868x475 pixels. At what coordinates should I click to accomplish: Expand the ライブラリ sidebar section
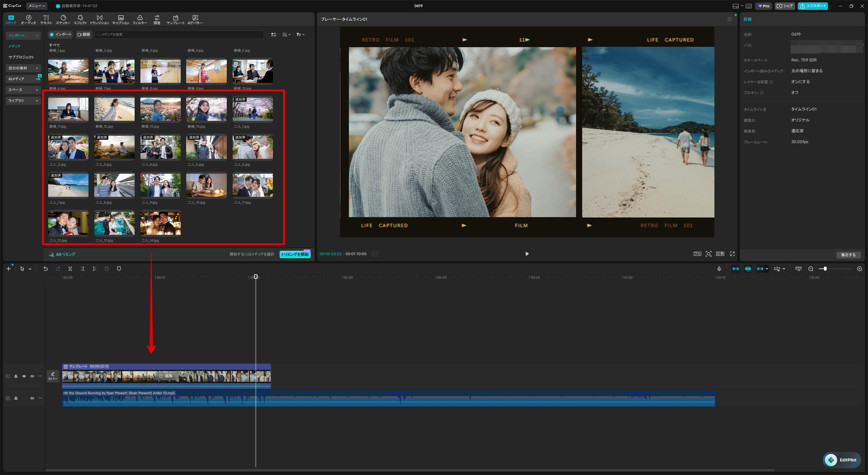click(x=23, y=101)
